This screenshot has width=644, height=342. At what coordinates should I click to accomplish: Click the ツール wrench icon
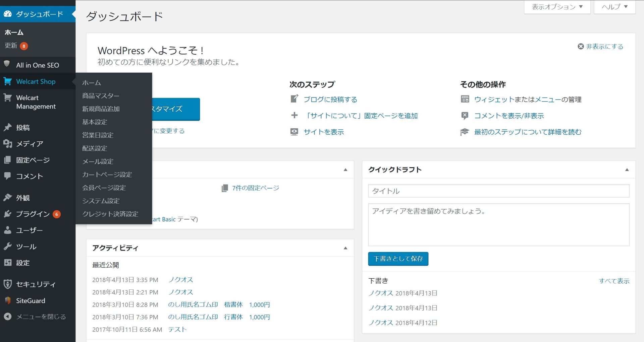(x=7, y=246)
